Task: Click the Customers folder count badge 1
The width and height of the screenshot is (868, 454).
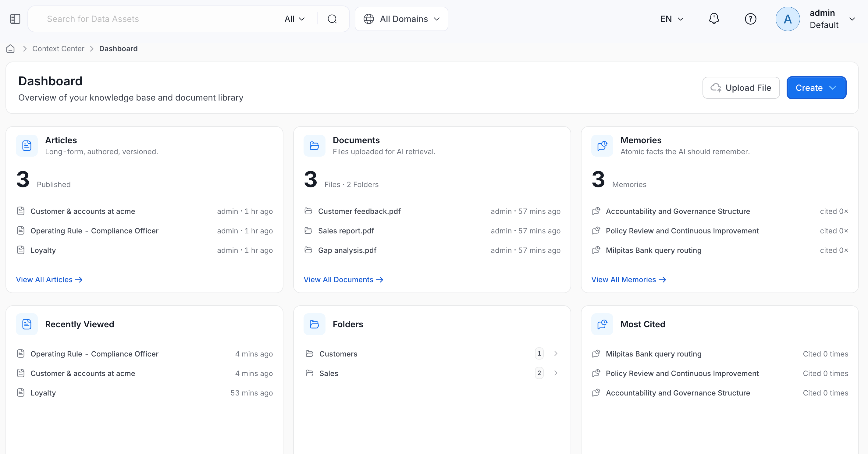Action: (x=539, y=353)
